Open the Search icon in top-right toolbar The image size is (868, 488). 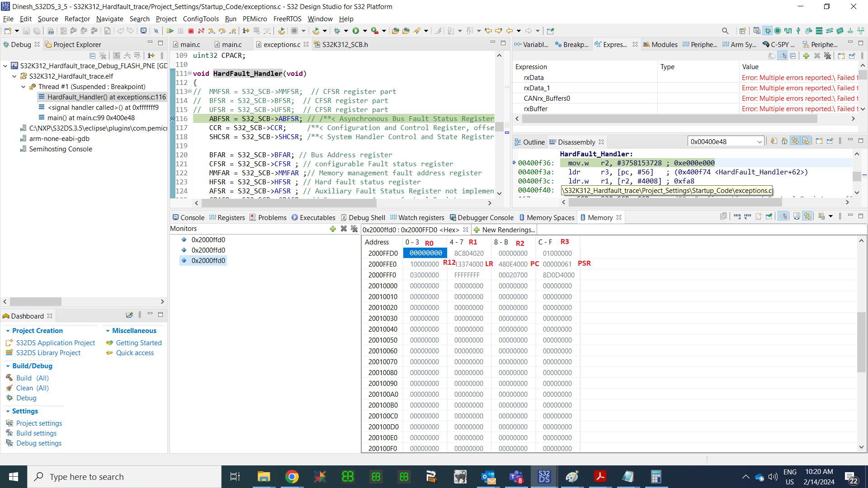pos(725,30)
